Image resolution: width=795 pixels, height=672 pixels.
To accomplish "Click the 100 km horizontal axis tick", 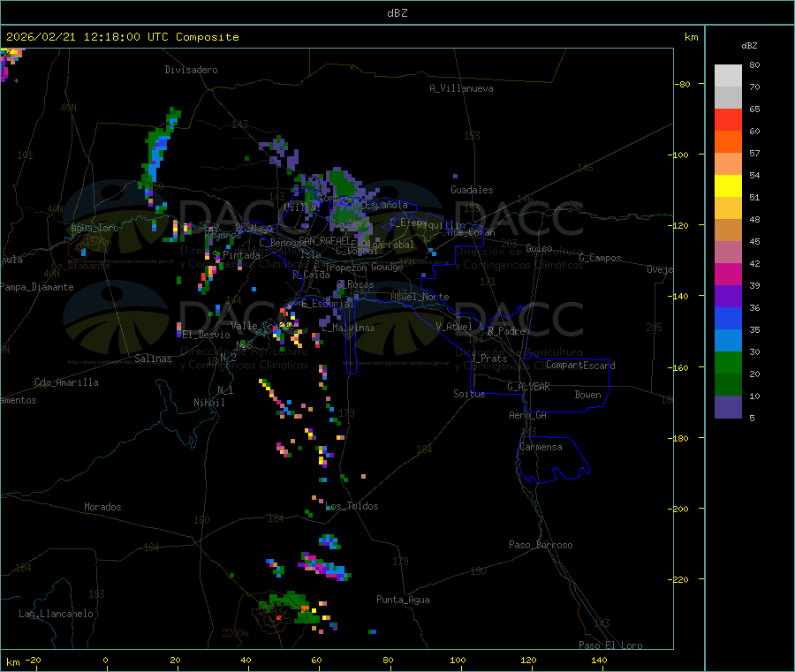I will 458,660.
